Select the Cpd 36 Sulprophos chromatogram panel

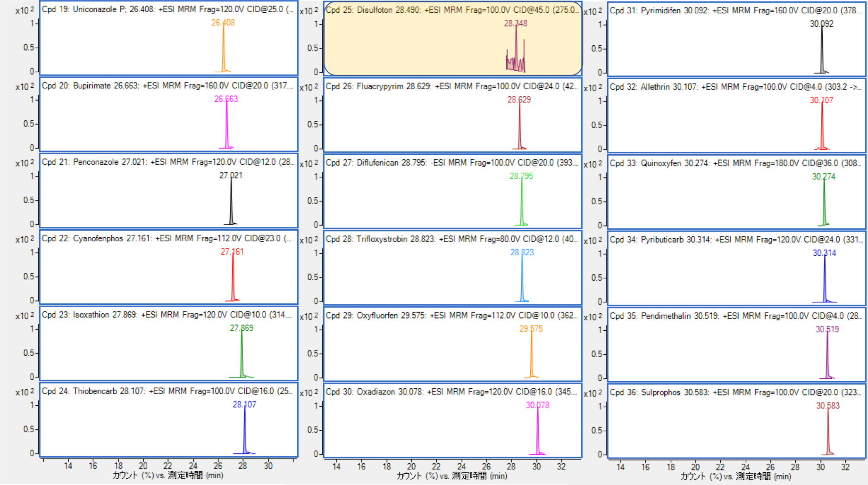pos(737,421)
